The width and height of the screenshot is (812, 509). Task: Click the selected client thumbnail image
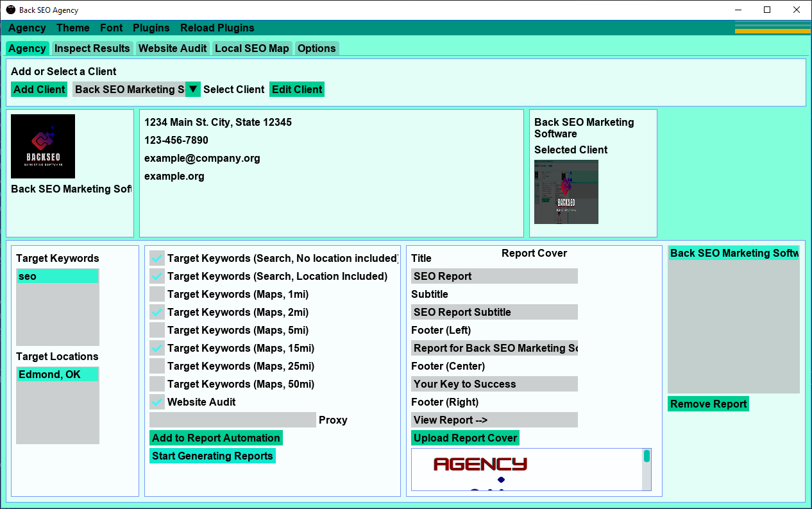[566, 192]
